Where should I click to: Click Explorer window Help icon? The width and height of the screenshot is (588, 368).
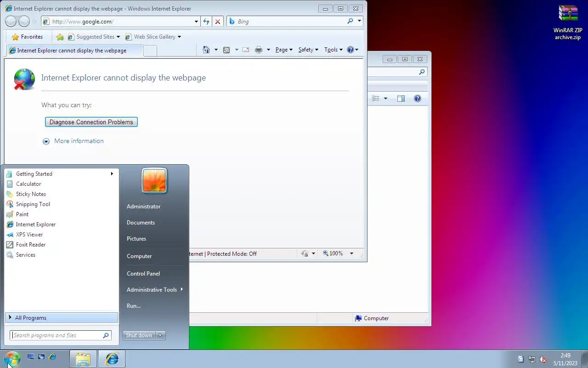coord(418,98)
